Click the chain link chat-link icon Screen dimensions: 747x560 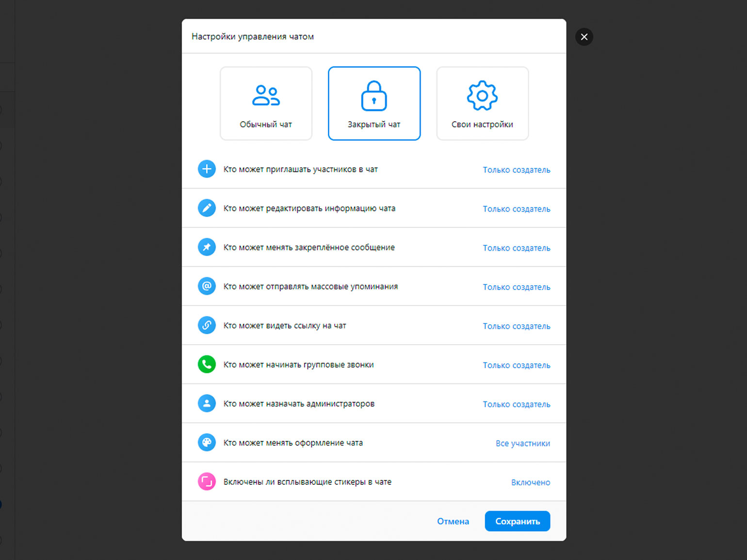[207, 325]
